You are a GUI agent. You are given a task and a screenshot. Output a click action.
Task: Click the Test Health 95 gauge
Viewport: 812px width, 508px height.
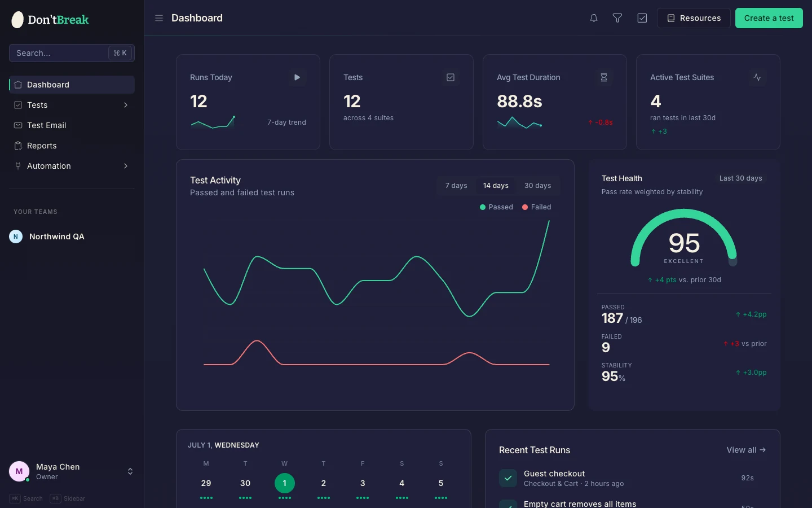click(x=684, y=238)
